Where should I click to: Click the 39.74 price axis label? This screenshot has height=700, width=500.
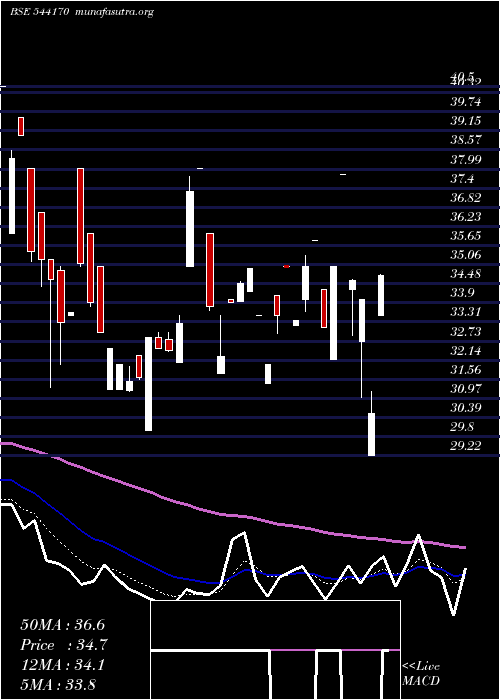(x=466, y=102)
